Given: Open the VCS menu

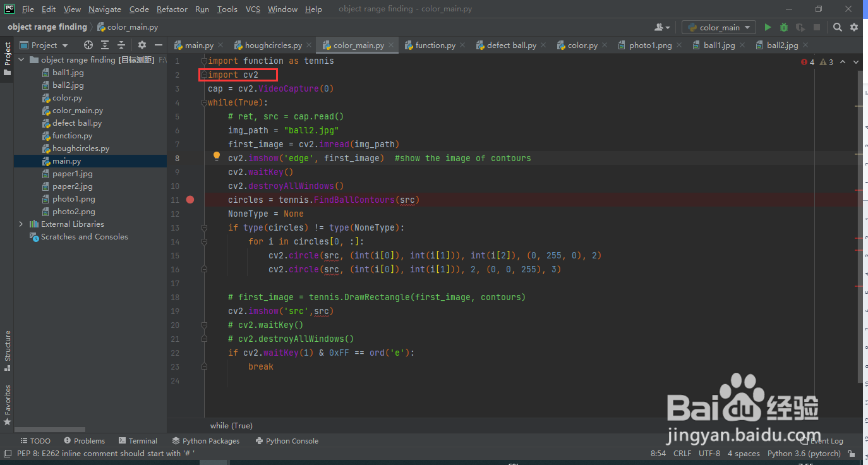Looking at the screenshot, I should pyautogui.click(x=253, y=9).
